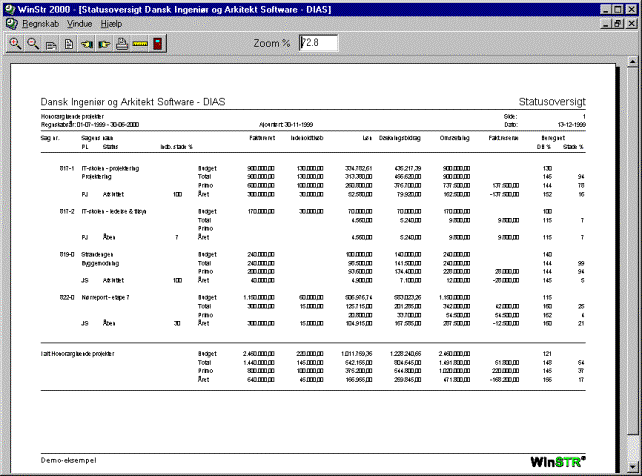Viewport: 642px width, 476px height.
Task: Click the zoom in magnifier icon
Action: coord(16,43)
